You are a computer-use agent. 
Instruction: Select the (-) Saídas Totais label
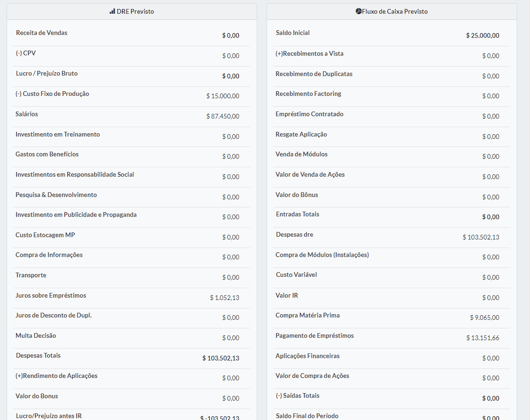[297, 396]
